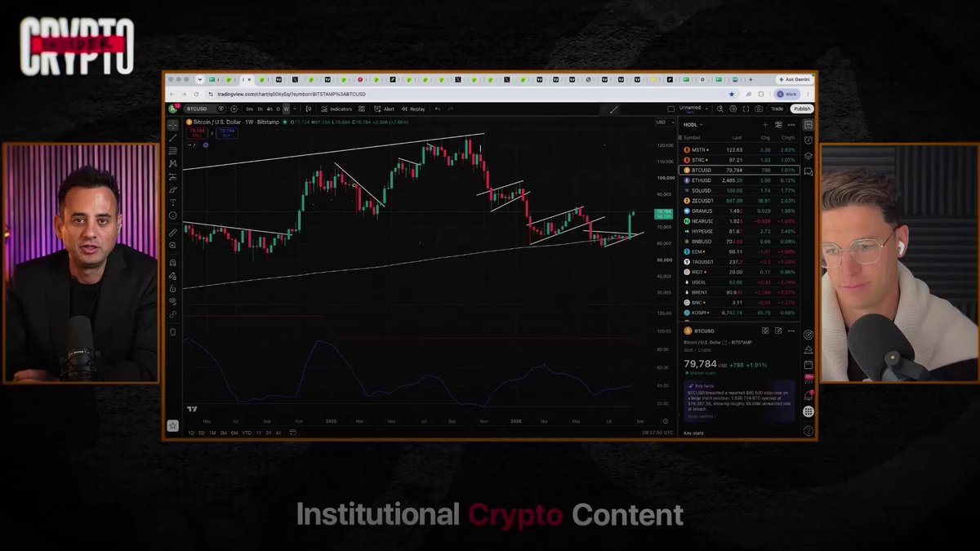Open the USD currency dropdown on price axis
The height and width of the screenshot is (551, 980).
665,122
